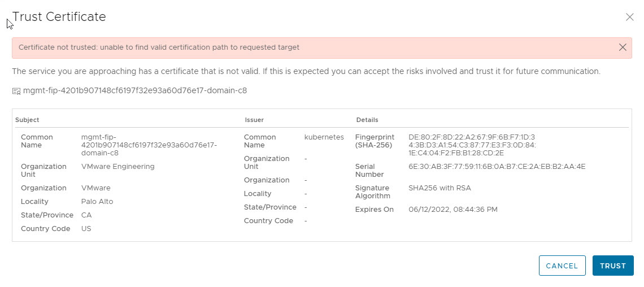This screenshot has height=287, width=644.
Task: Click the subject Country Code value 'US'
Action: point(86,229)
